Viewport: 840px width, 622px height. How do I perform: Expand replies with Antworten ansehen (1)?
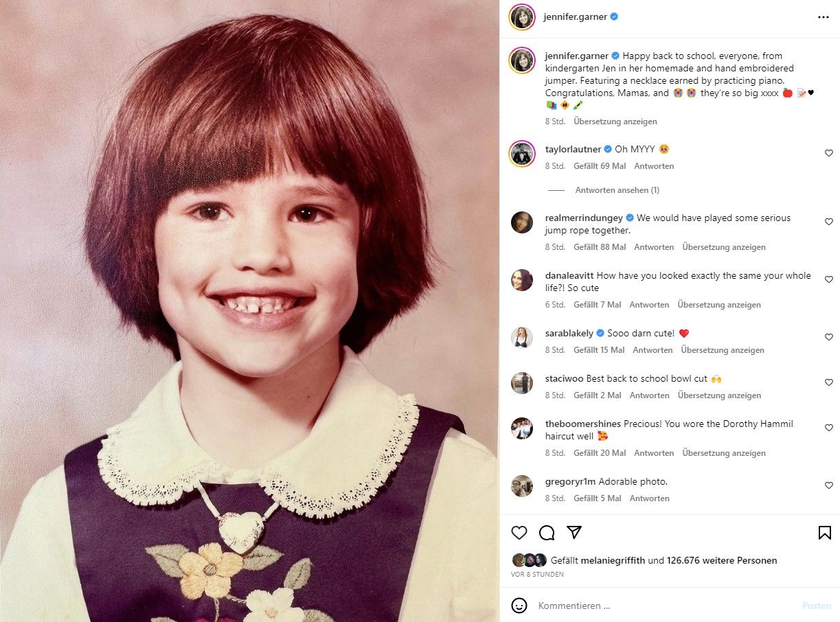tap(617, 190)
